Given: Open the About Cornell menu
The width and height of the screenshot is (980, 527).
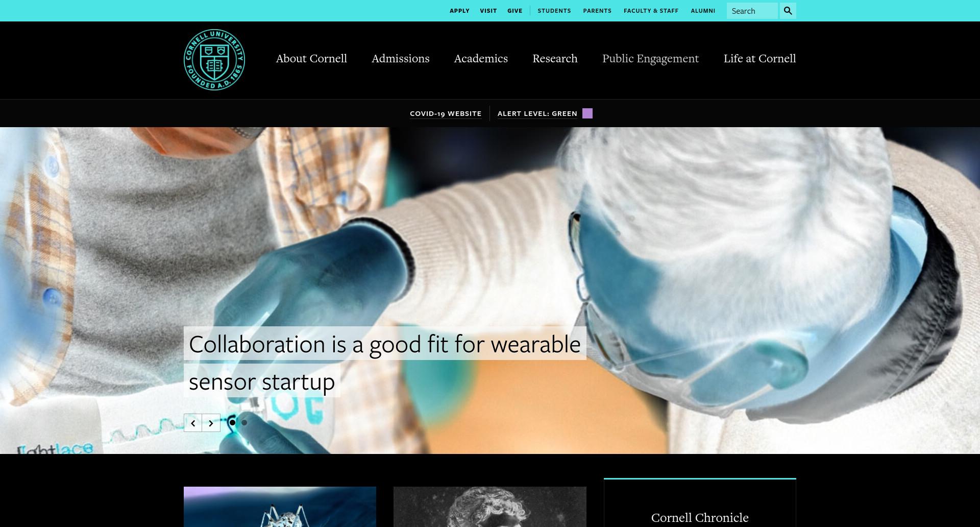Looking at the screenshot, I should click(x=311, y=58).
